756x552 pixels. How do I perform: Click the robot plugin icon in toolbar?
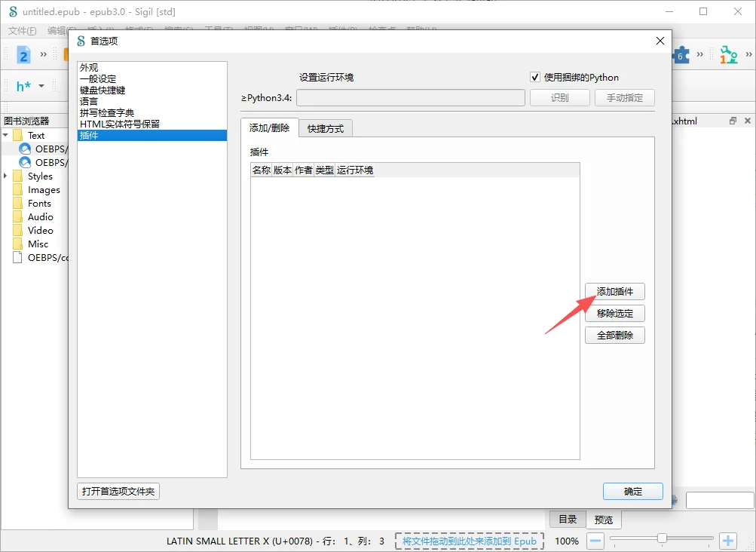pos(729,54)
